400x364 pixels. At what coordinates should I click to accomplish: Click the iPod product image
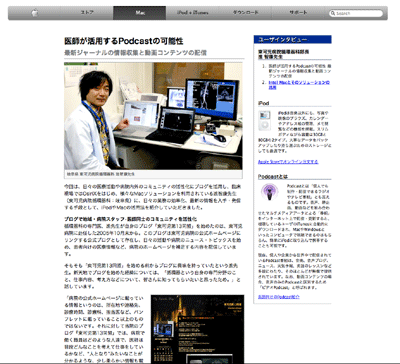(x=265, y=120)
